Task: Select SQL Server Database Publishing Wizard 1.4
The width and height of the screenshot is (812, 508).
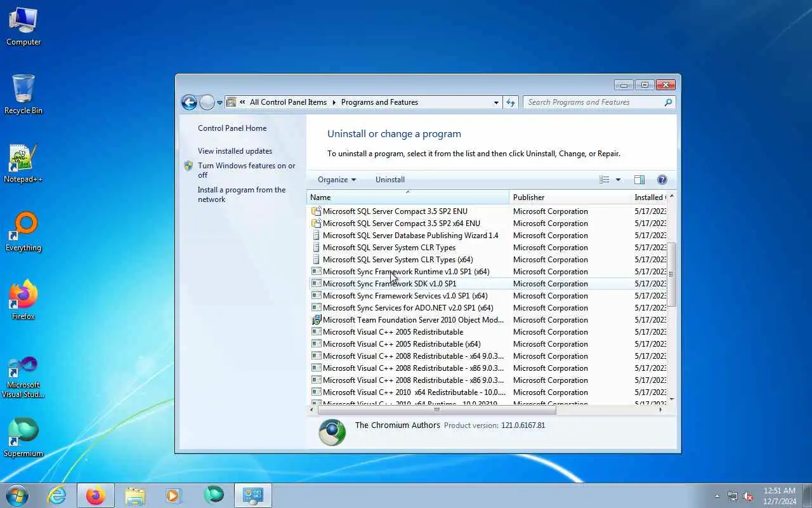Action: (487, 236)
